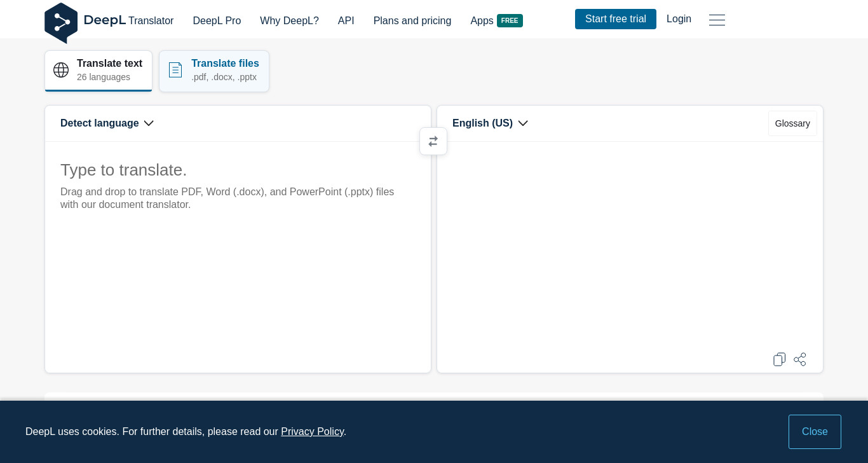Click the green FREE badge next to Apps
The height and width of the screenshot is (463, 868).
pyautogui.click(x=510, y=20)
